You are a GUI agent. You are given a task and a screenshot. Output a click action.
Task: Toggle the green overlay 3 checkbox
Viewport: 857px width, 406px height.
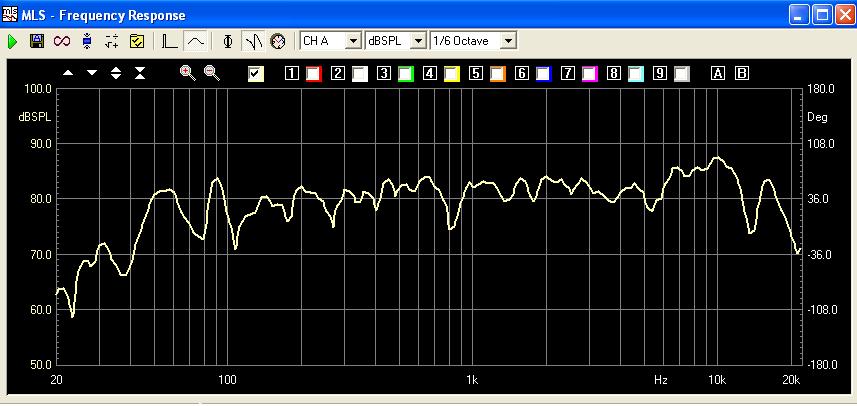406,73
